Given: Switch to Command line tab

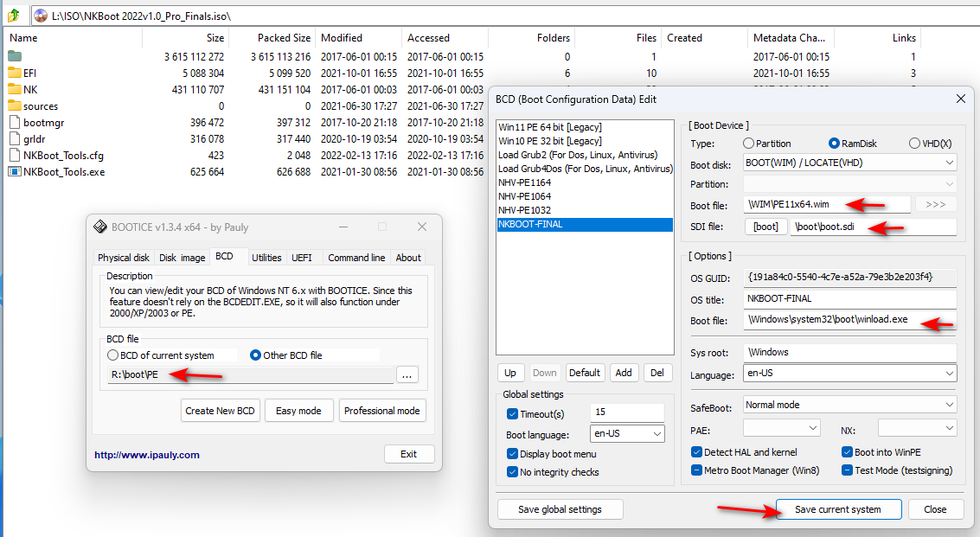Looking at the screenshot, I should pos(356,258).
